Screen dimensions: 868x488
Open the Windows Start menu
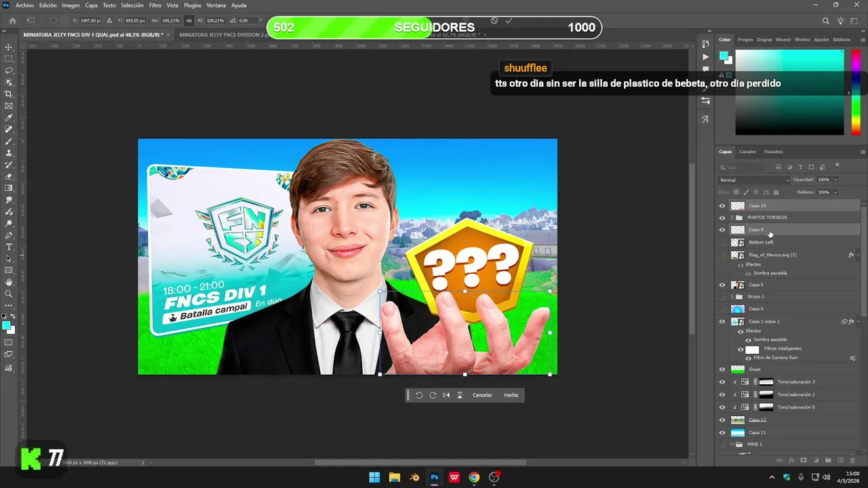click(x=374, y=477)
